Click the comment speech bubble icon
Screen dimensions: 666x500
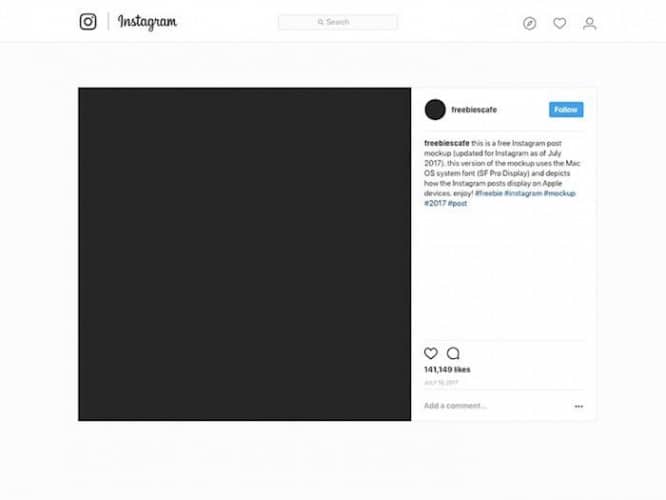pyautogui.click(x=453, y=353)
